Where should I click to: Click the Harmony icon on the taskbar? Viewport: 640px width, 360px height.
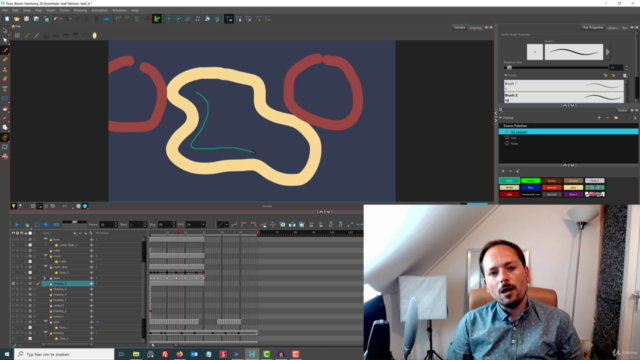point(252,354)
